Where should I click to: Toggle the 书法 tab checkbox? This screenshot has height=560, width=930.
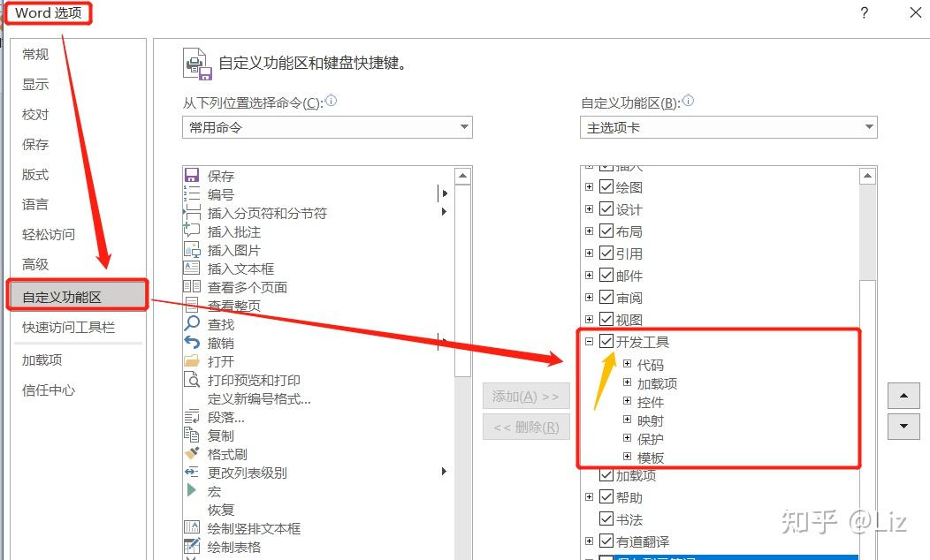click(606, 519)
